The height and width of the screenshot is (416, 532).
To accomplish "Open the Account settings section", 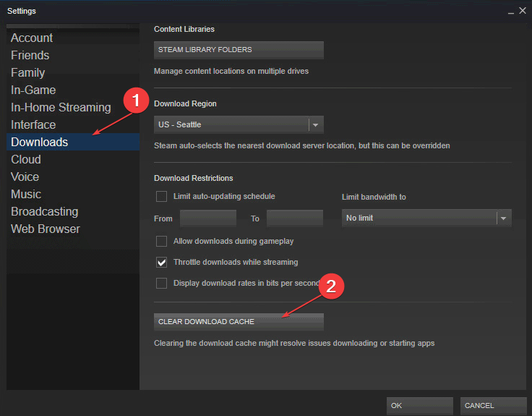I will coord(72,38).
